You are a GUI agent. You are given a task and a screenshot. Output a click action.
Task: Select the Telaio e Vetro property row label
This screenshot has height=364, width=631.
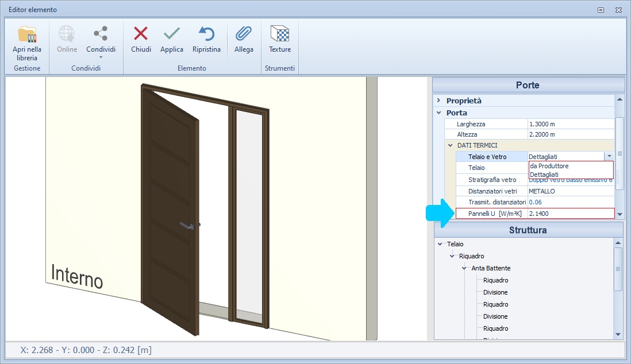point(487,157)
